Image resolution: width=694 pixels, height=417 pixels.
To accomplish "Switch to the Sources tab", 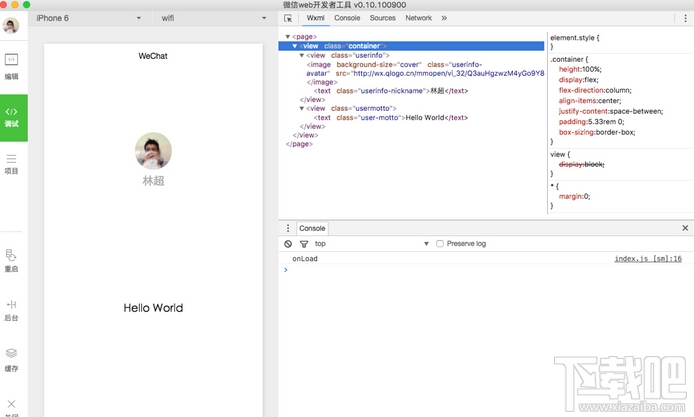I will (x=382, y=18).
